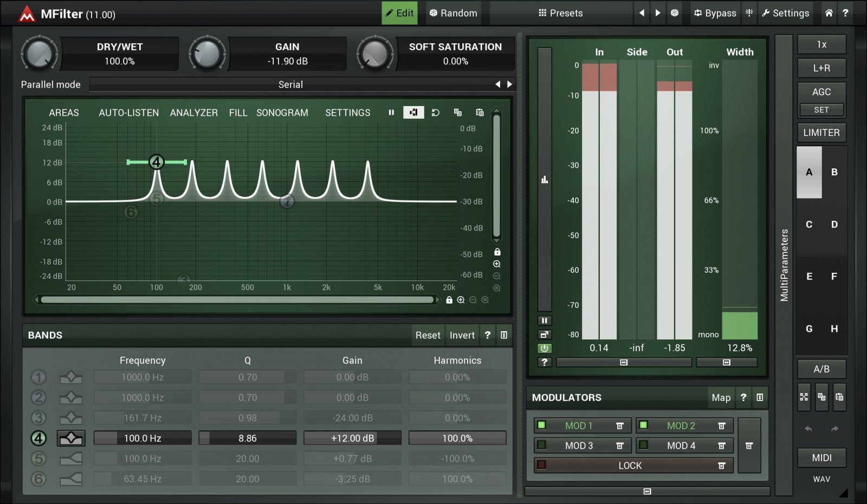Enable the LIMITER button

coord(821,133)
